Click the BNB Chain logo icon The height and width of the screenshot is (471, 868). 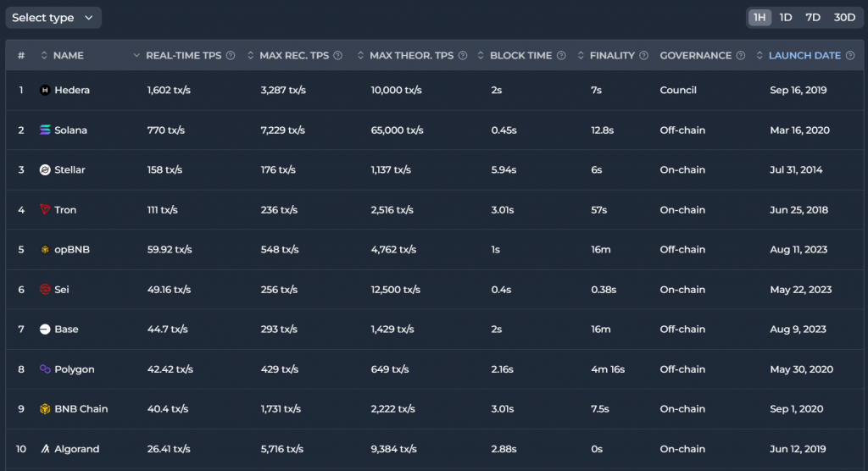click(45, 409)
